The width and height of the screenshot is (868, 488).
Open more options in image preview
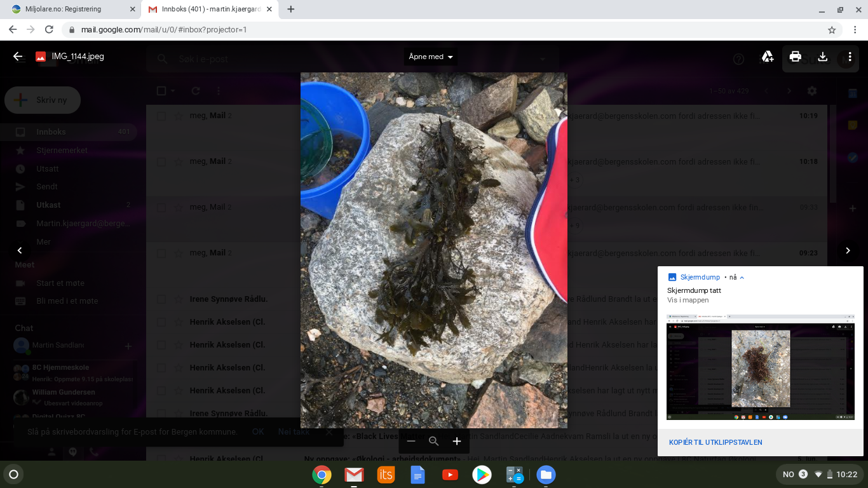[x=850, y=57]
